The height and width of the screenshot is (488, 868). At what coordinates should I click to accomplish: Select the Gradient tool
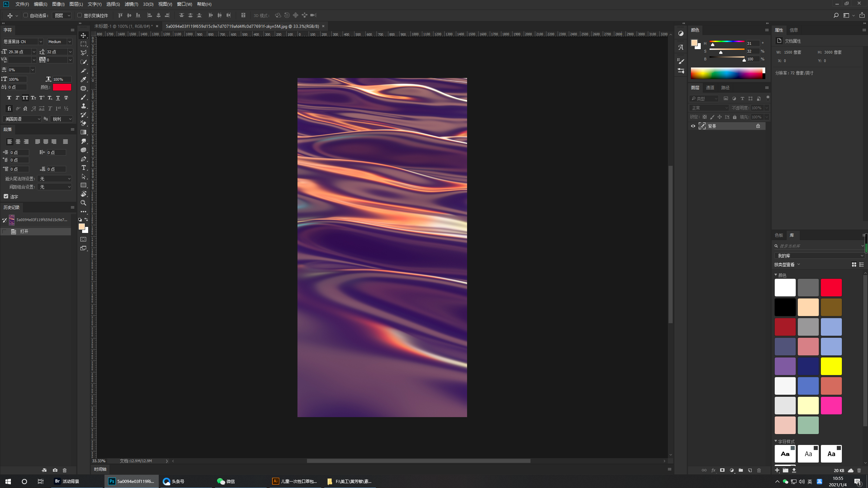pos(83,132)
